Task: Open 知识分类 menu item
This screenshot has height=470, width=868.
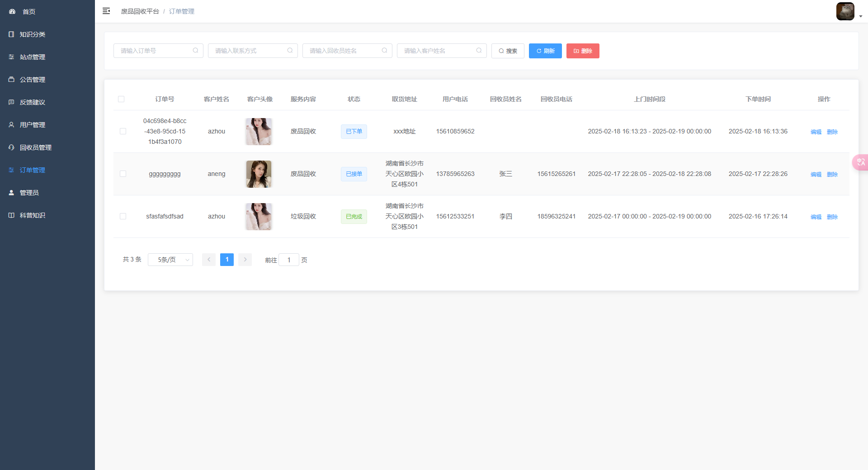Action: point(47,34)
